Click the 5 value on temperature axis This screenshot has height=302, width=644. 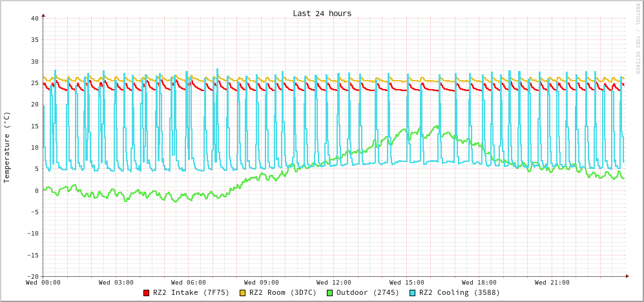(37, 168)
